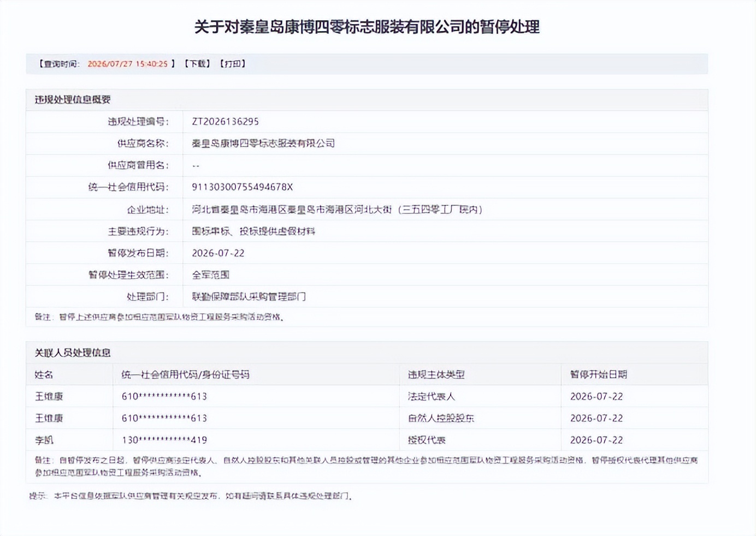Click the 违规处理编号 label
Image resolution: width=756 pixels, height=536 pixels.
tap(138, 122)
